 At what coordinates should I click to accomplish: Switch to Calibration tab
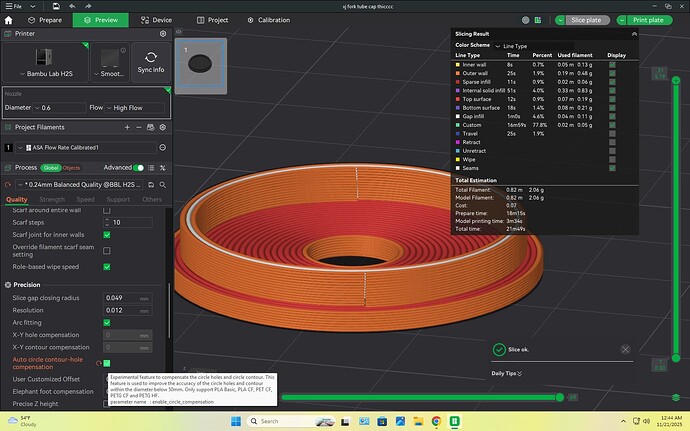point(268,20)
